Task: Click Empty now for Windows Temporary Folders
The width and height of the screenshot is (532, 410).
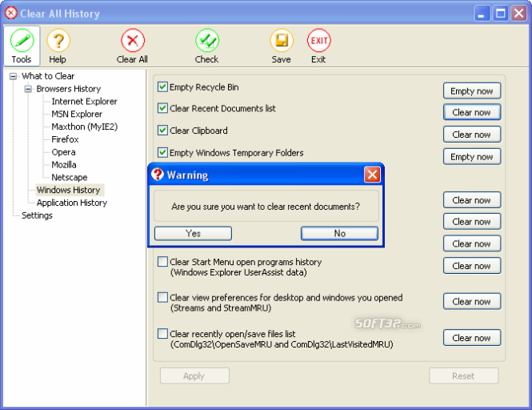Action: click(x=472, y=157)
